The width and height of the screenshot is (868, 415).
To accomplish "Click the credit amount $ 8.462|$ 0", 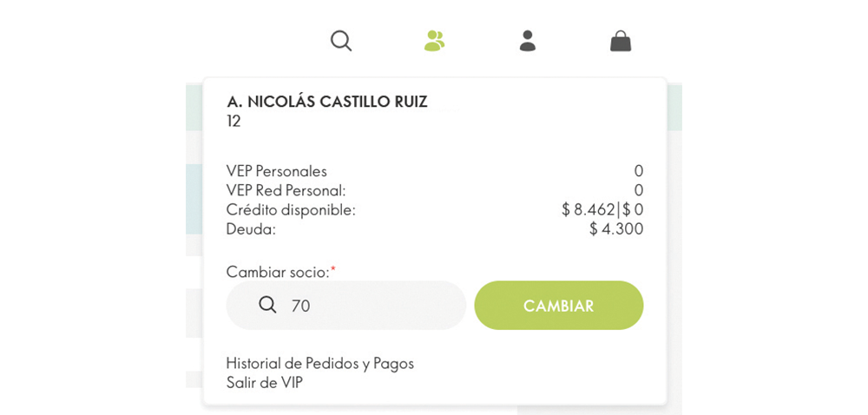I will (602, 209).
